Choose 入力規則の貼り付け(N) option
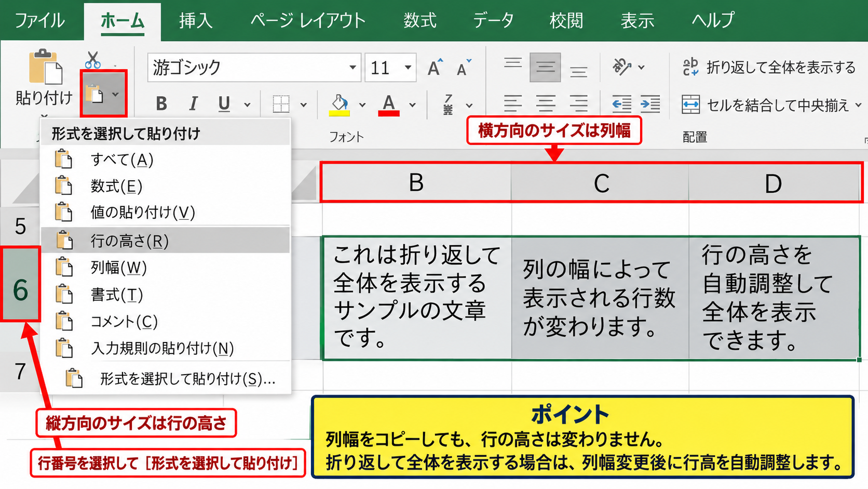 [x=166, y=348]
